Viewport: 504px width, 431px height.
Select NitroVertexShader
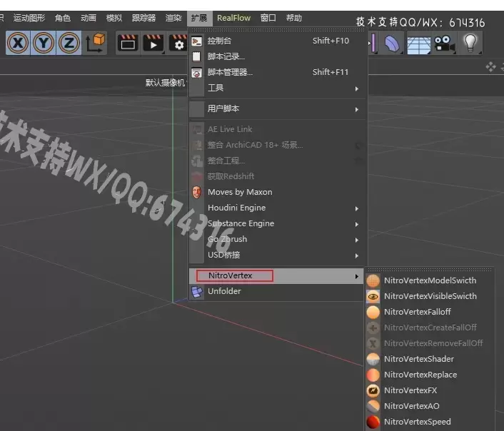coord(430,359)
